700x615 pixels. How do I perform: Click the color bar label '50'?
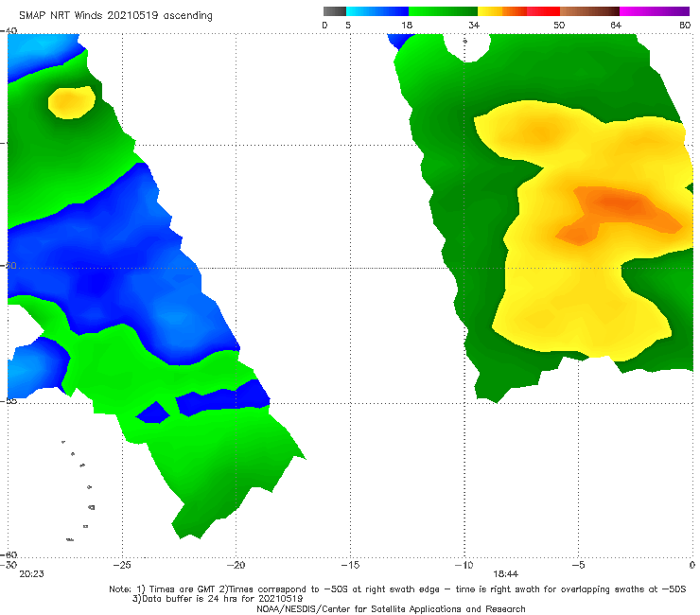click(559, 25)
